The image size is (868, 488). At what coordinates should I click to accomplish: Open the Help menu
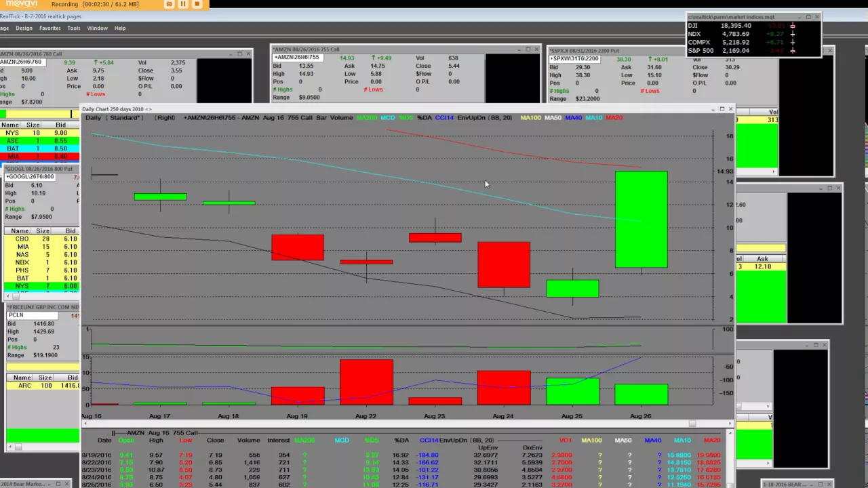(x=120, y=28)
